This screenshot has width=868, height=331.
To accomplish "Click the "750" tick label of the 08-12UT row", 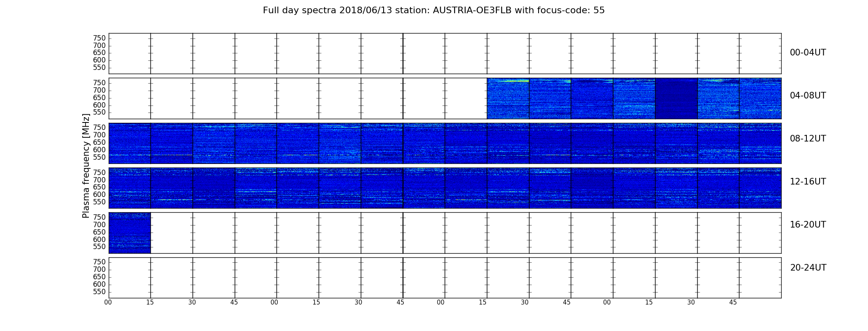I will tap(99, 127).
